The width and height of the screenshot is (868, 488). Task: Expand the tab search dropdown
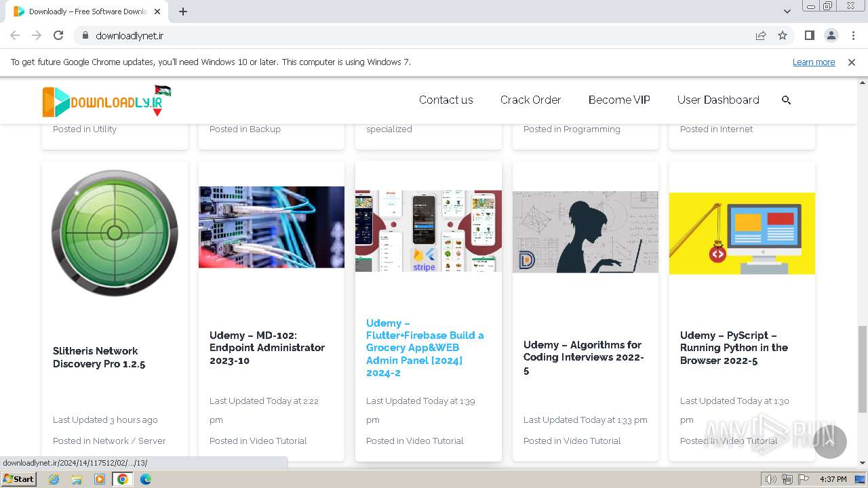(x=787, y=12)
